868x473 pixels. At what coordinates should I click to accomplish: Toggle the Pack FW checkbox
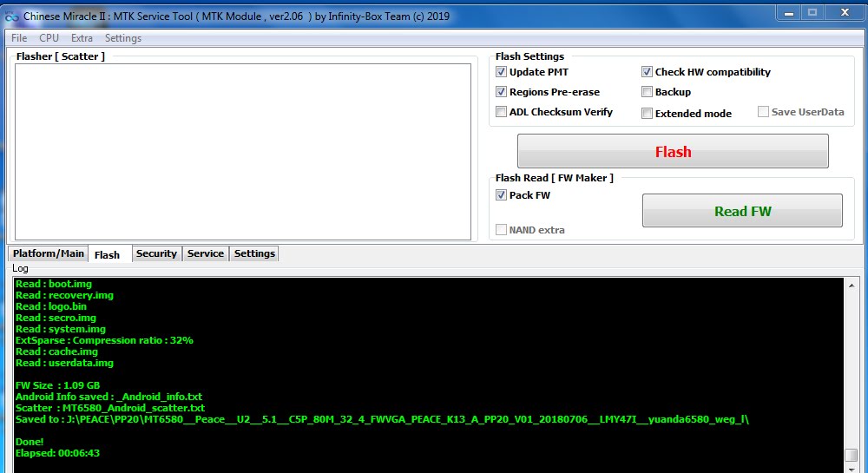coord(502,195)
